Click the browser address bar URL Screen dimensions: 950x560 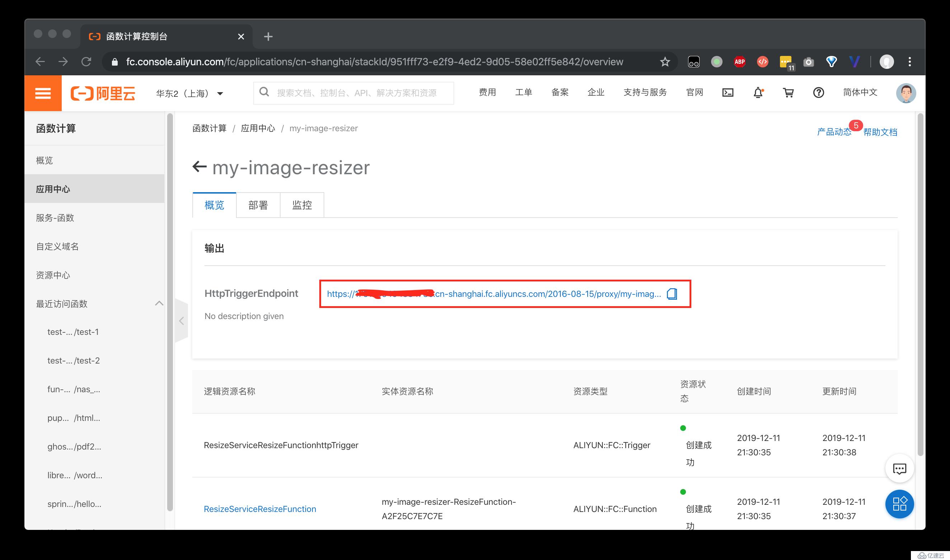click(x=375, y=62)
